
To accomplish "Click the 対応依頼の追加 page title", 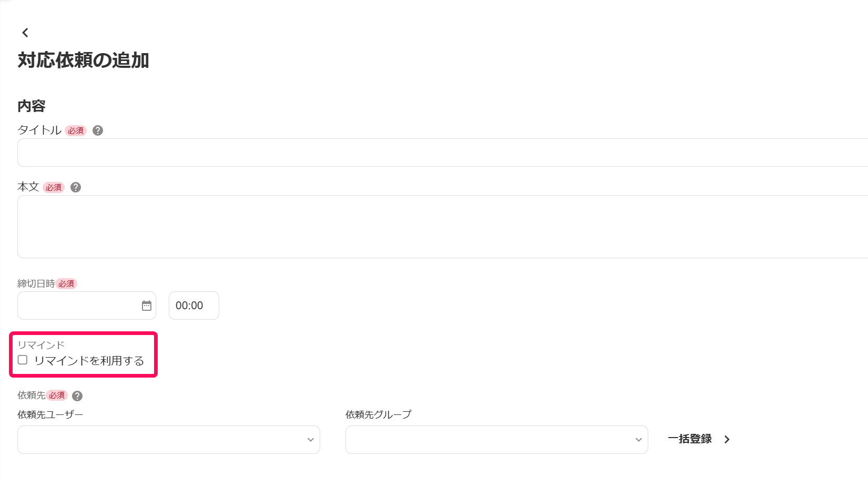I will tap(83, 60).
